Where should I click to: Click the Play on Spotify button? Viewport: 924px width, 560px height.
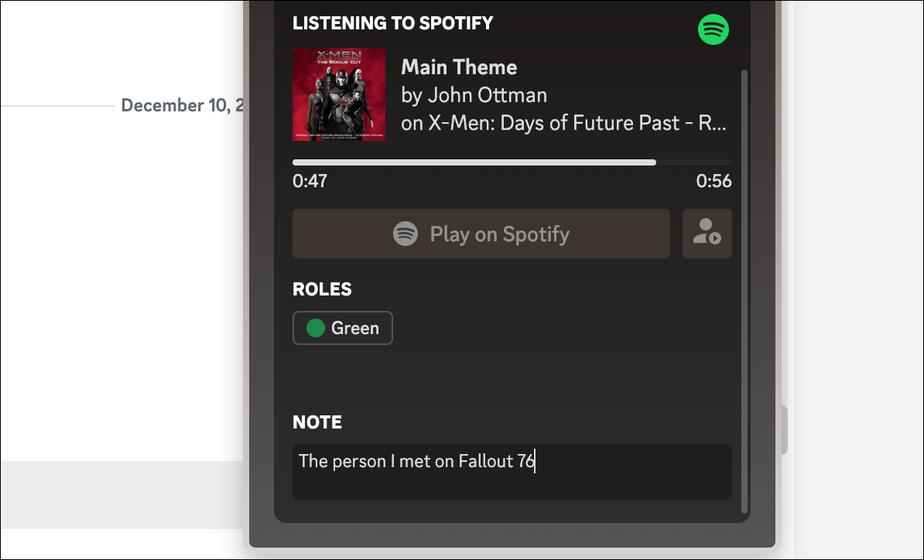[481, 234]
